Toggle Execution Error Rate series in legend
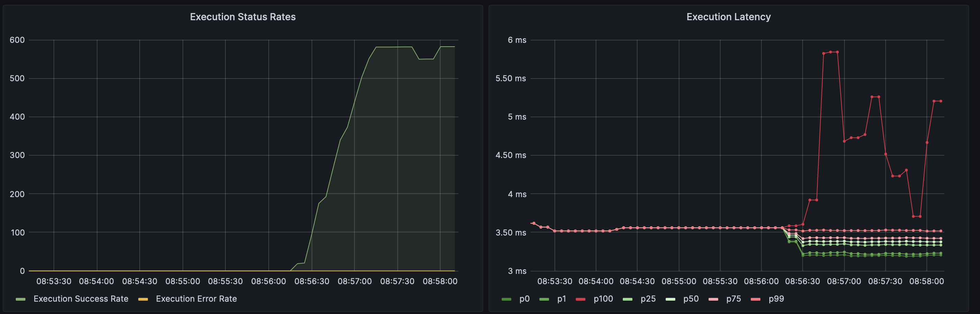The width and height of the screenshot is (980, 314). click(196, 299)
